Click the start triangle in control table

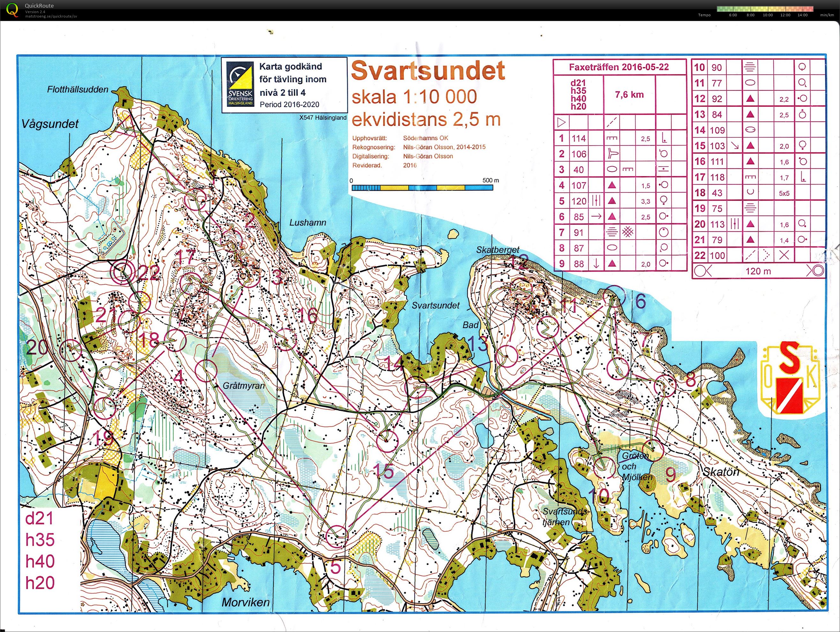(561, 123)
